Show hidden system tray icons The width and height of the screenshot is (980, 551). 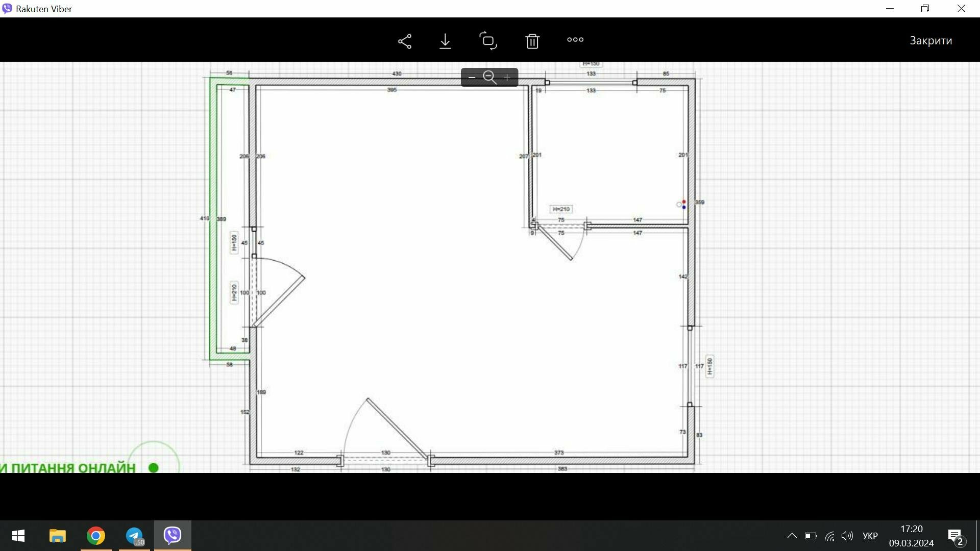click(792, 536)
